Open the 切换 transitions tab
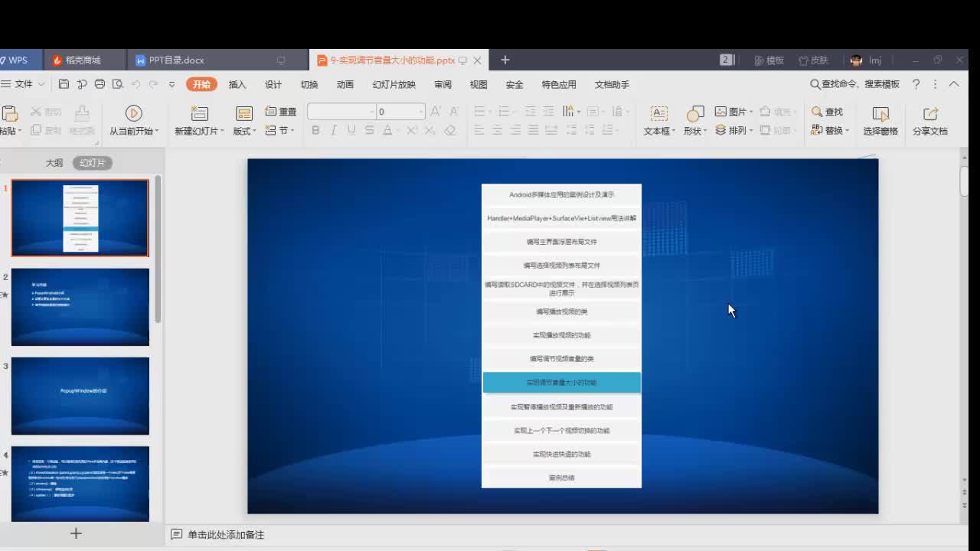980x551 pixels. pyautogui.click(x=309, y=84)
